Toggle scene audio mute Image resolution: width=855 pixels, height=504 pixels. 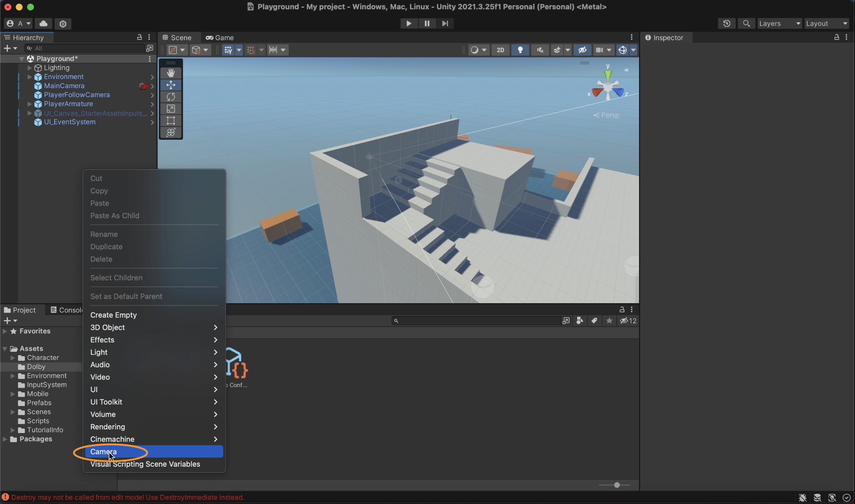pyautogui.click(x=539, y=50)
